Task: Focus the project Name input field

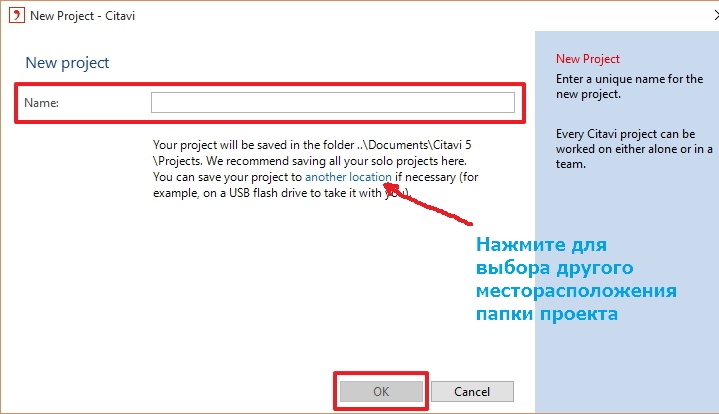Action: pyautogui.click(x=333, y=102)
